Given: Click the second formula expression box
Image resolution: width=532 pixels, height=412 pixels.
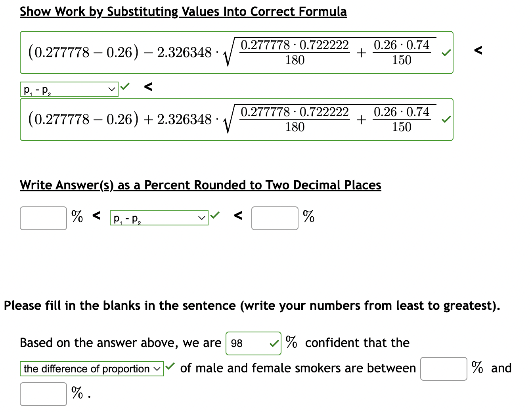Looking at the screenshot, I should click(x=237, y=119).
